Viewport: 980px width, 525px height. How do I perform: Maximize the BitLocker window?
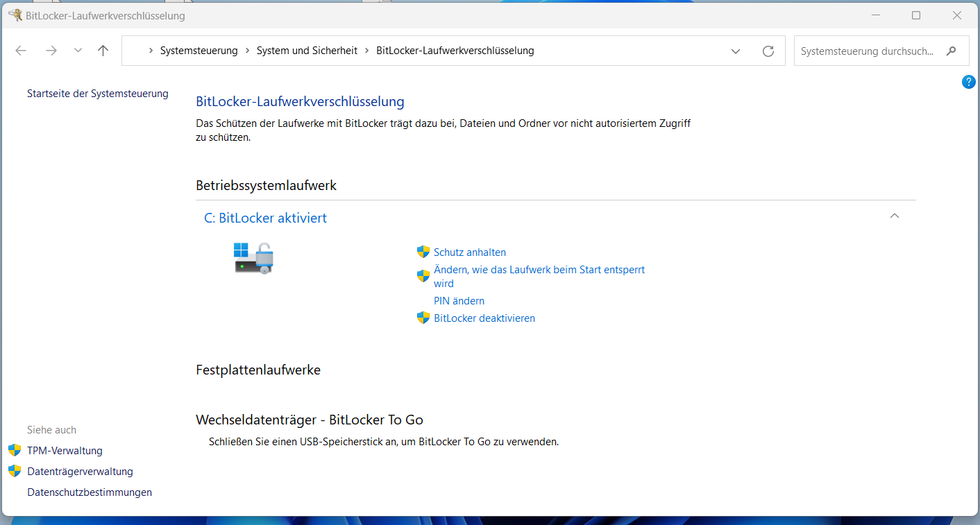pos(916,15)
